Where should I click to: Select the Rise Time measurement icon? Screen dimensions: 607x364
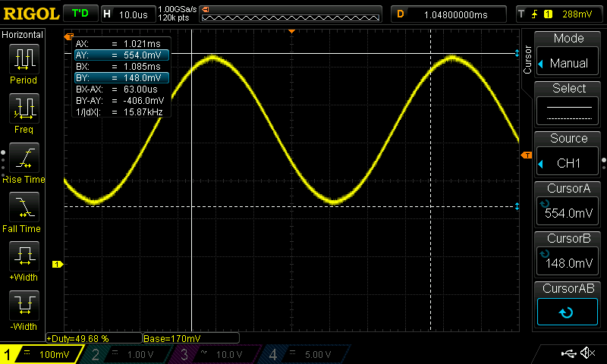tap(24, 158)
